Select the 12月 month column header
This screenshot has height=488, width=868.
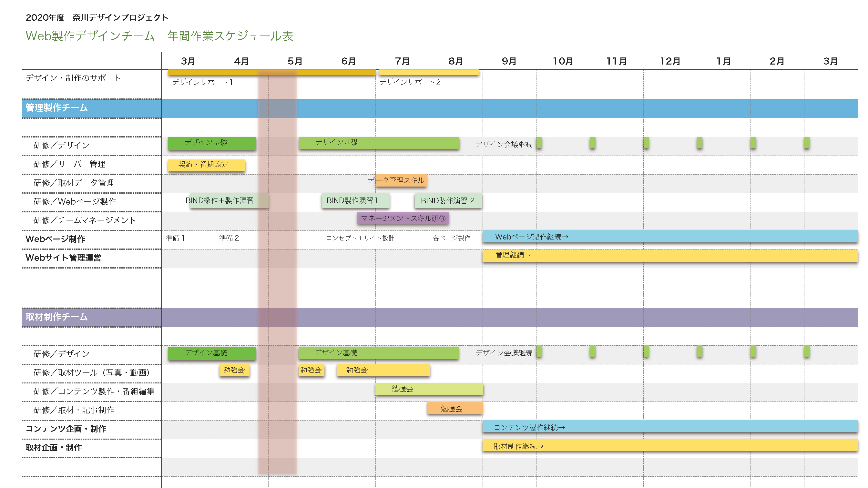click(x=670, y=61)
